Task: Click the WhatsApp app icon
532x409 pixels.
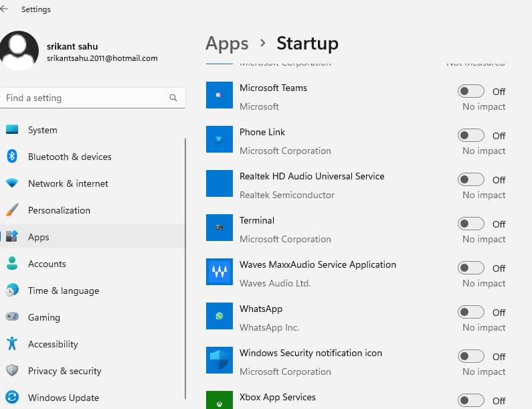Action: click(x=219, y=316)
